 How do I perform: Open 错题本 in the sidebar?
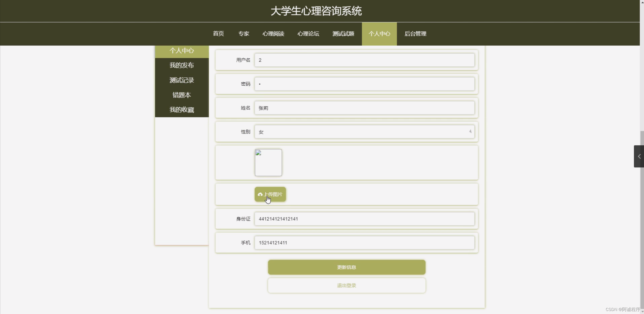pyautogui.click(x=182, y=95)
